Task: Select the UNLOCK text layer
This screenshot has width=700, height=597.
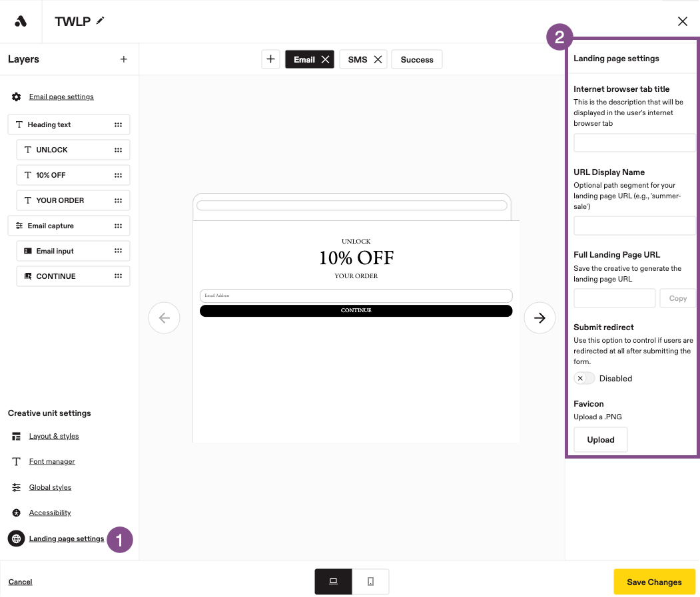Action: point(73,150)
